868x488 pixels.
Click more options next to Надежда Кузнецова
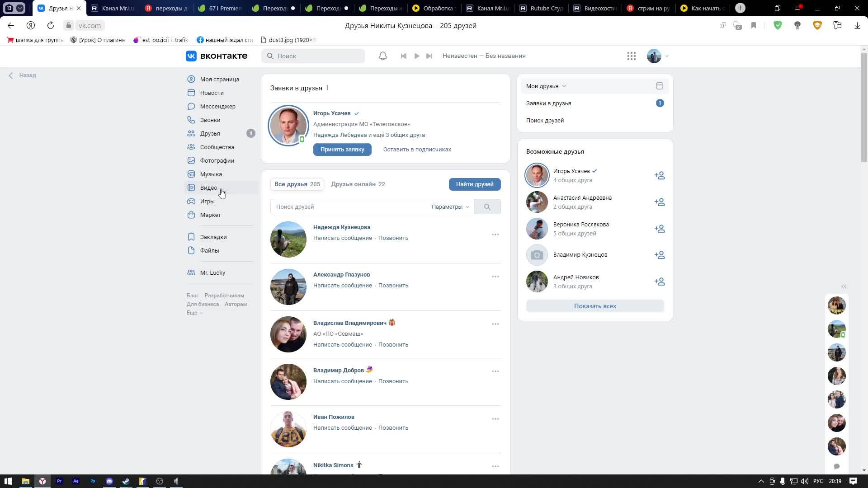(495, 235)
